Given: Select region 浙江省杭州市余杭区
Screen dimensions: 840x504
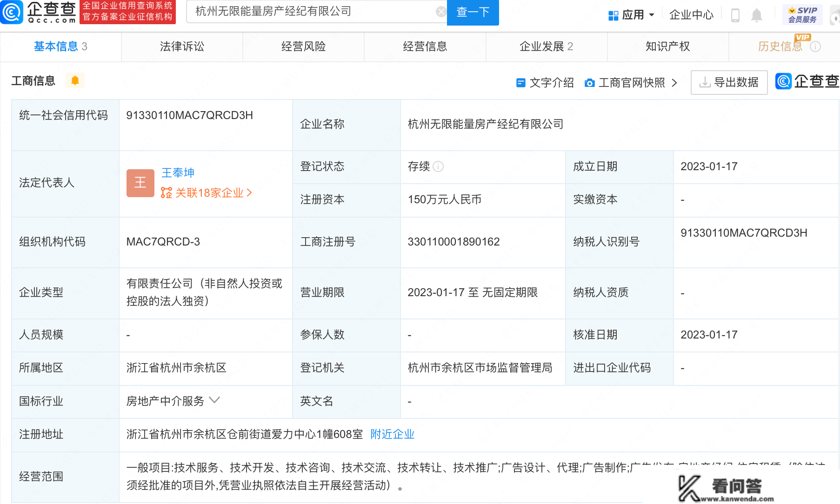Looking at the screenshot, I should (x=176, y=368).
